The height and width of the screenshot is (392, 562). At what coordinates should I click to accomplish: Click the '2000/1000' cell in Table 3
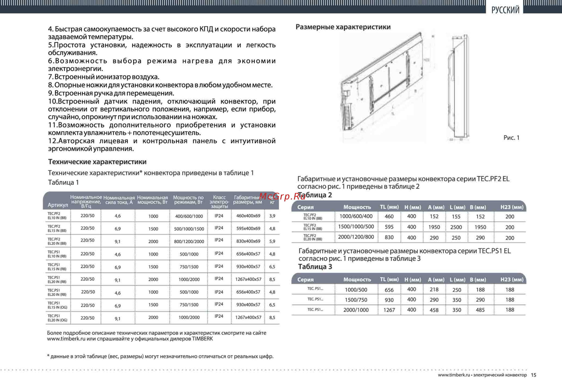[356, 310]
